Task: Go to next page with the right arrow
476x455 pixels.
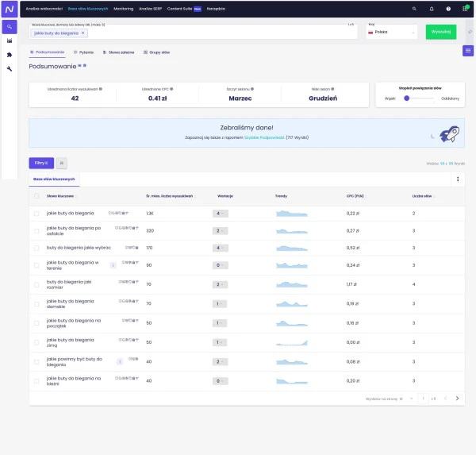Action: point(457,398)
